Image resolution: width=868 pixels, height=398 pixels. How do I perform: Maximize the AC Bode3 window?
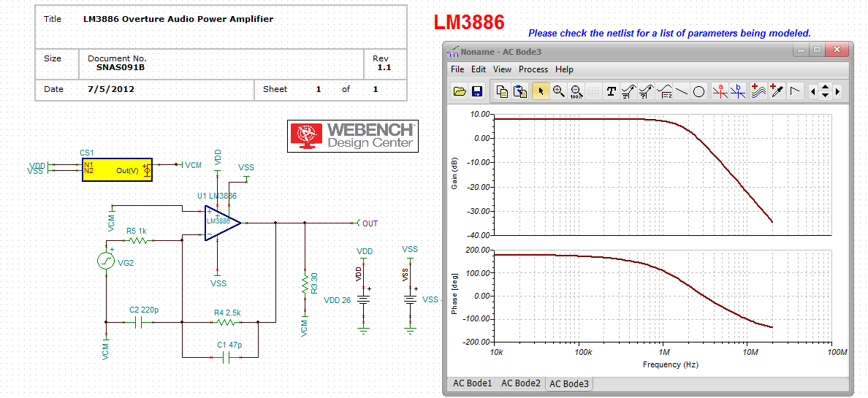[x=817, y=50]
